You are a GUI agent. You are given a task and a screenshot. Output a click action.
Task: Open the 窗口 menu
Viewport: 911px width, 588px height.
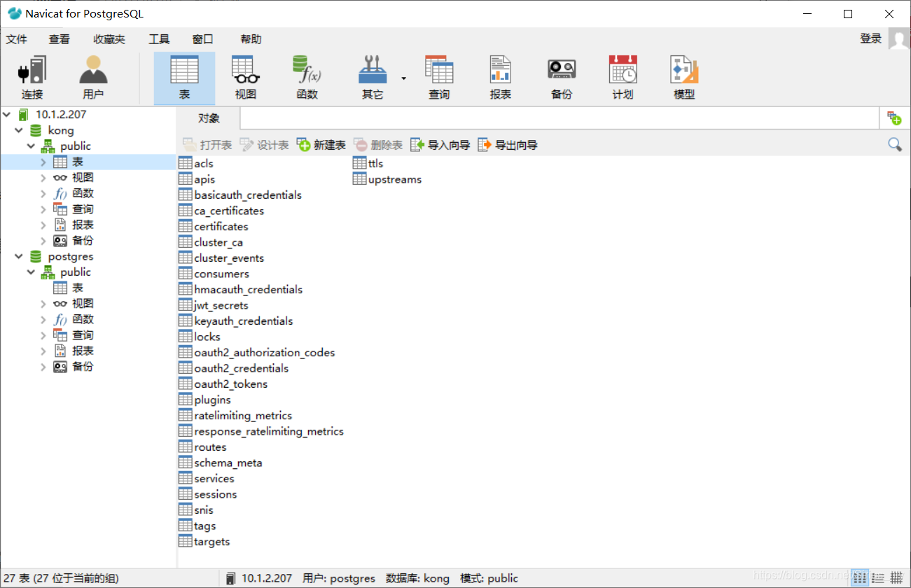[x=202, y=39]
